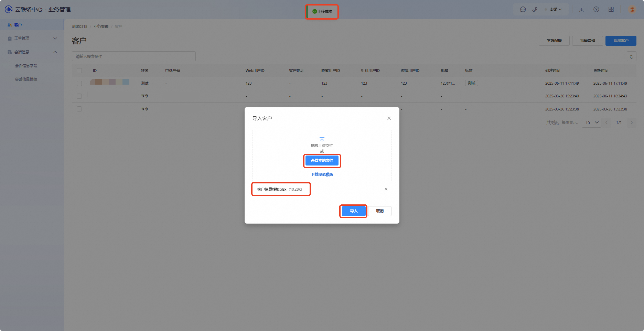Collapse the 会话信息 menu chevron
The image size is (644, 331).
pos(55,52)
